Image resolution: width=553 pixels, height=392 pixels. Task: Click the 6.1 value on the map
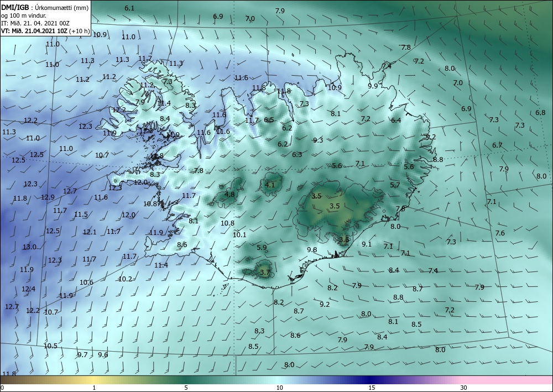[x=129, y=8]
